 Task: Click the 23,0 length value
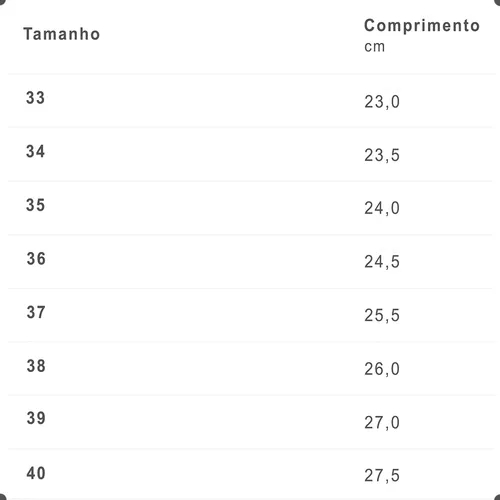coord(382,102)
